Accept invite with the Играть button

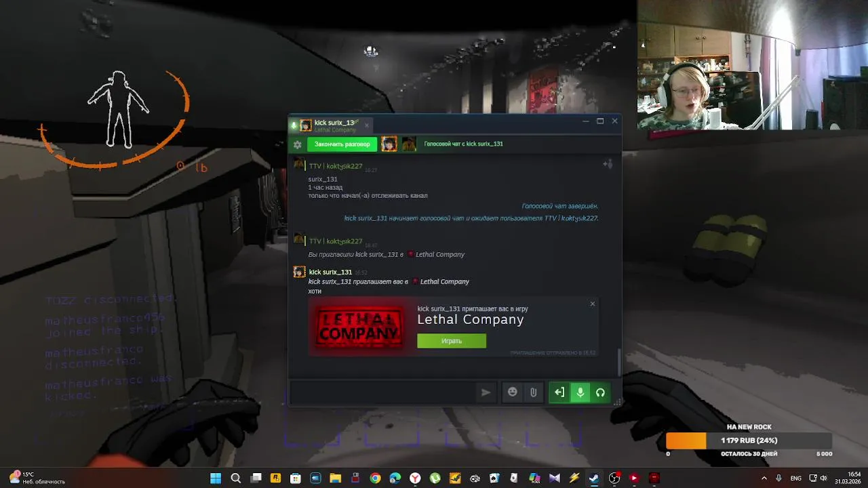[452, 341]
